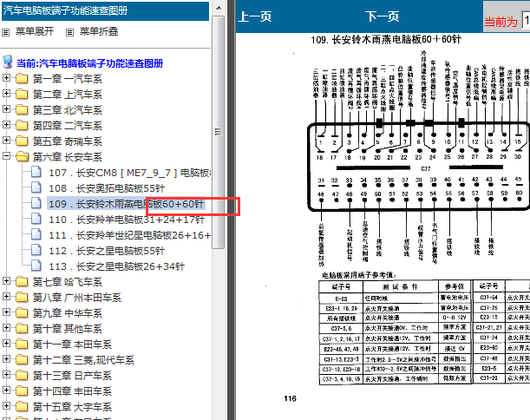The height and width of the screenshot is (420, 530).
Task: Expand the 第八章 广州本田车系 tree node
Action: point(6,296)
